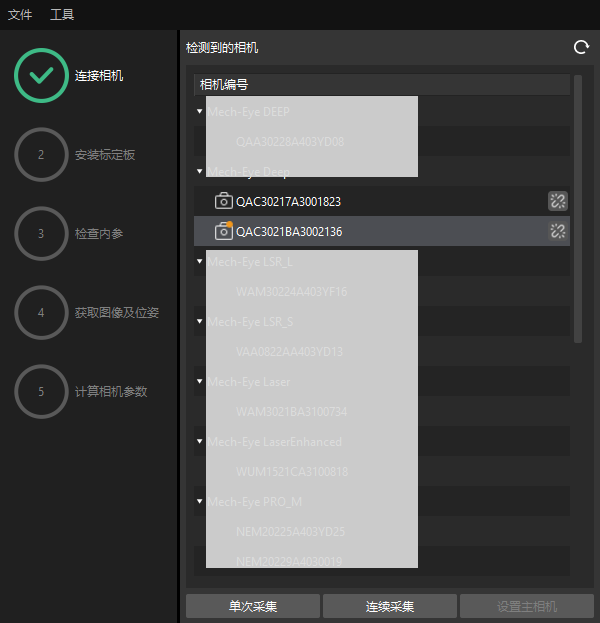Click the 连接相机 step label
The height and width of the screenshot is (623, 600).
99,75
